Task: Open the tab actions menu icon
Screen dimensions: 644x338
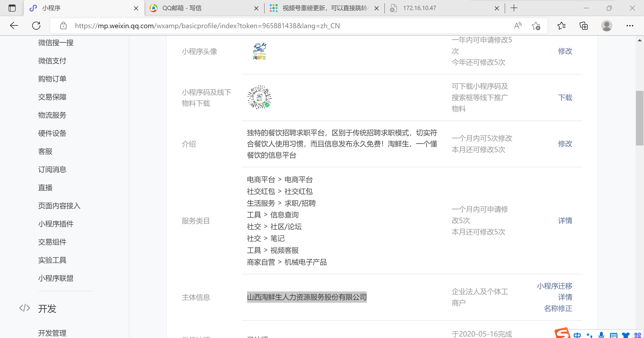Action: click(12, 8)
